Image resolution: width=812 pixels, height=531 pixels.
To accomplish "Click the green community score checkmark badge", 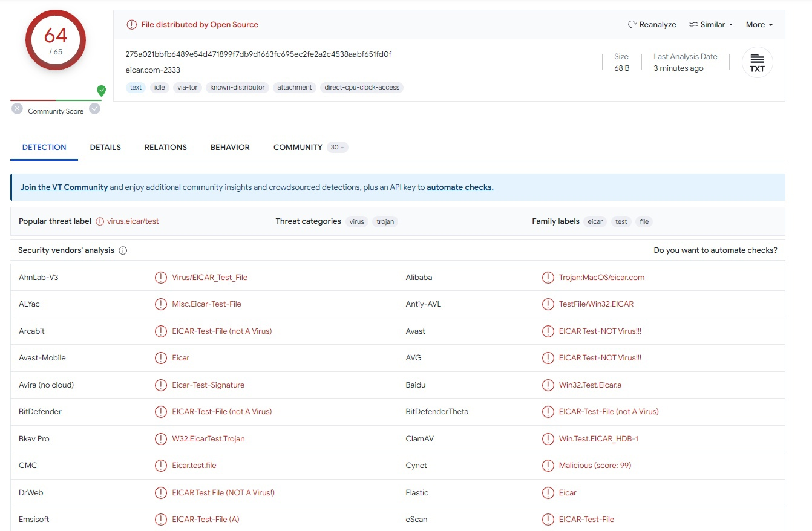I will click(102, 91).
